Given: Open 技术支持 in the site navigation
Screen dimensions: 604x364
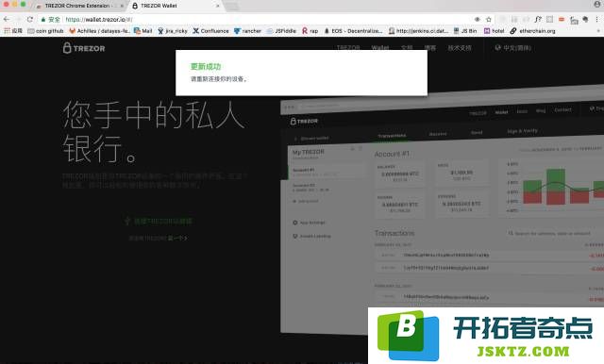Looking at the screenshot, I should pos(460,48).
